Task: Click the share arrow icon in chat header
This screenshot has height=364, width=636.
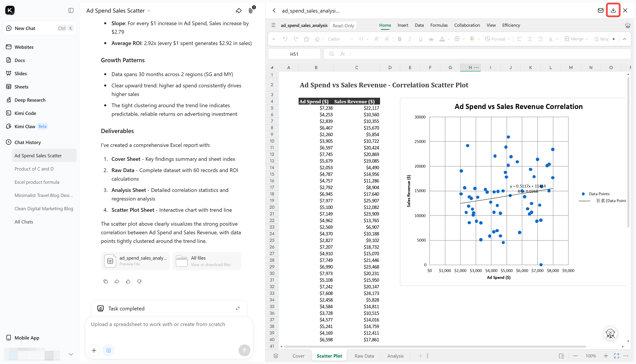Action: pos(238,11)
